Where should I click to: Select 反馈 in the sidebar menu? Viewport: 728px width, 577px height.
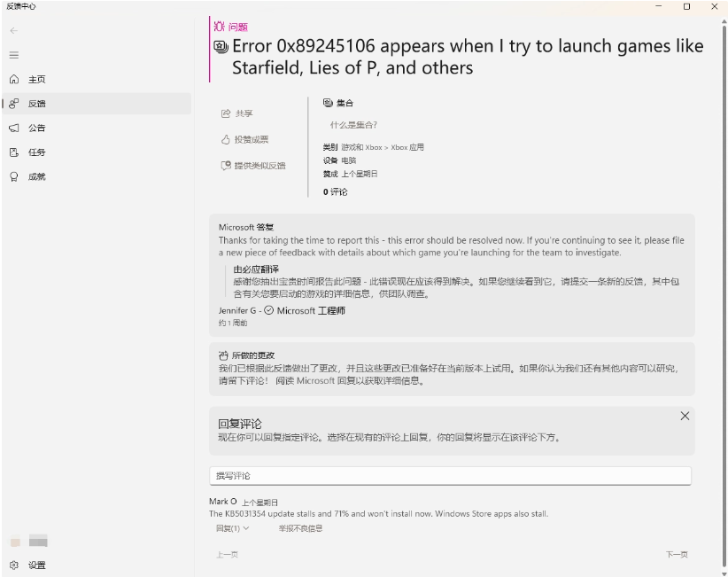point(35,103)
